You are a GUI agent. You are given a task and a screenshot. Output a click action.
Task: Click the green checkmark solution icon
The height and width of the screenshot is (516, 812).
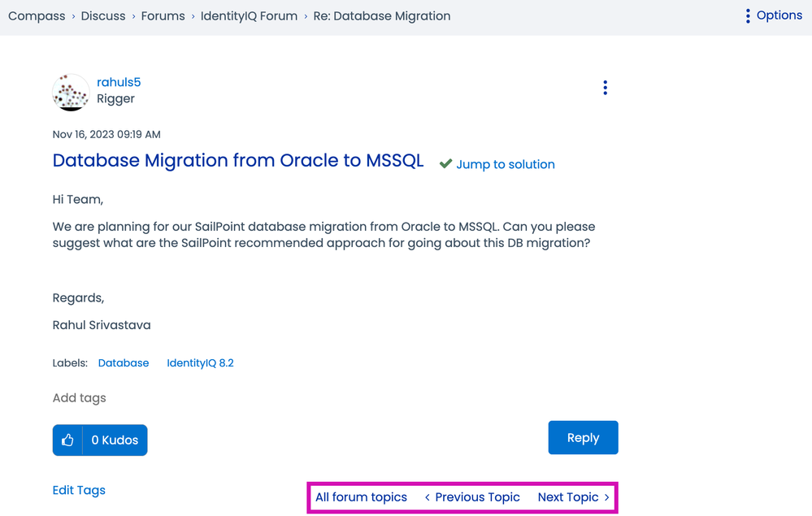click(445, 164)
